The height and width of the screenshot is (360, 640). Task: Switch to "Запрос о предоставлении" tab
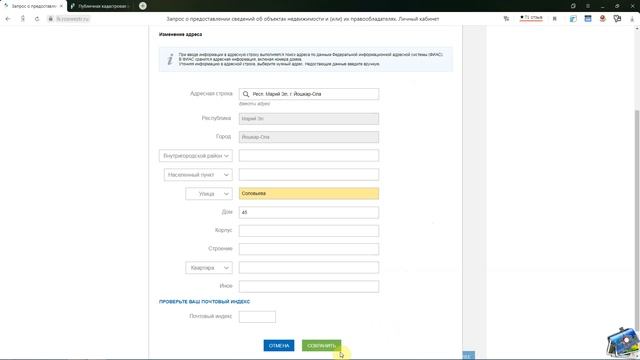pos(33,6)
